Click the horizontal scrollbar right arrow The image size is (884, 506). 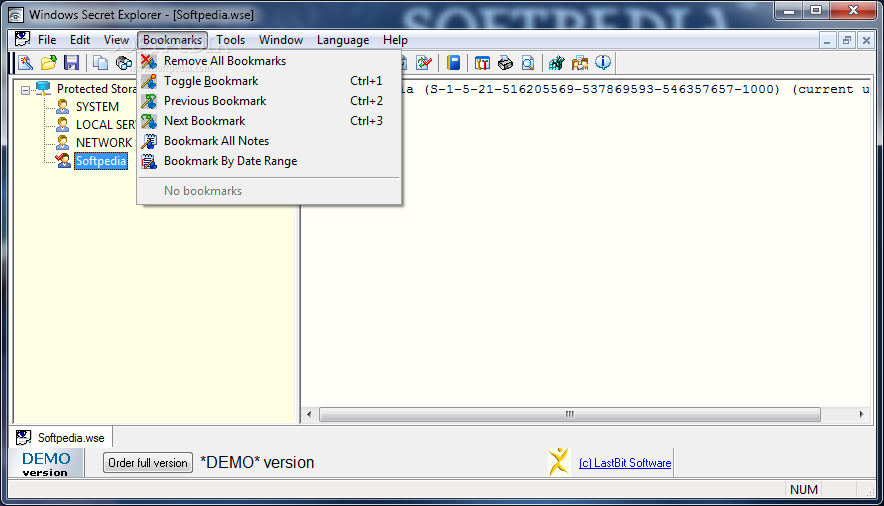[861, 414]
